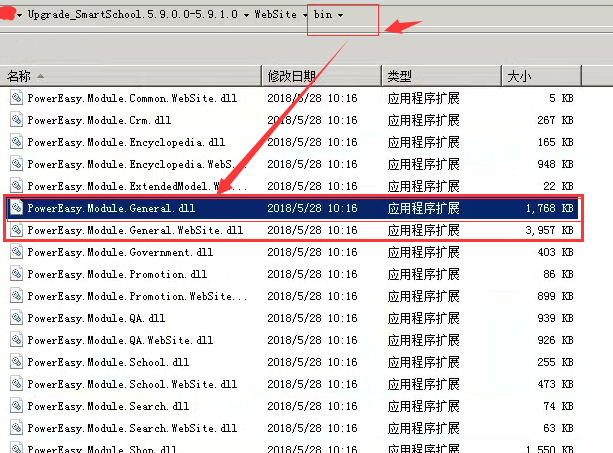The height and width of the screenshot is (453, 613).
Task: Go to Upgrade_SmartSchool.5.9.0.0-5.9.1.0 folder in path
Action: click(133, 16)
